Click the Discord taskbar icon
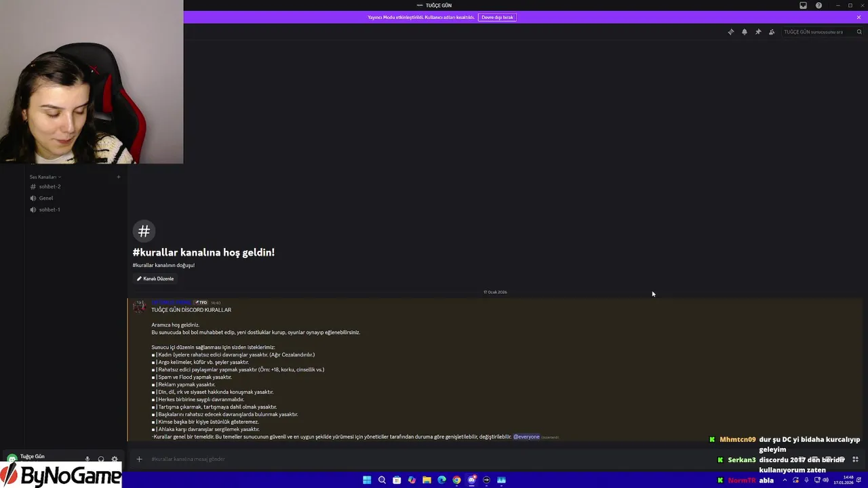This screenshot has width=868, height=488. tap(471, 480)
